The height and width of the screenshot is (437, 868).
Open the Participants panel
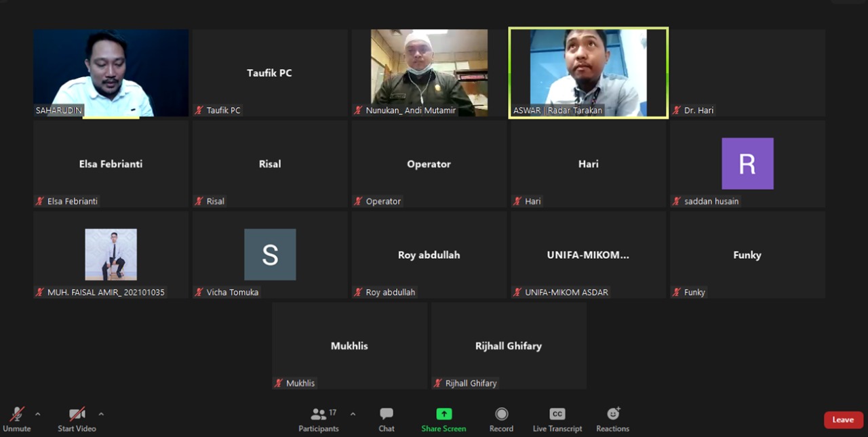point(318,419)
